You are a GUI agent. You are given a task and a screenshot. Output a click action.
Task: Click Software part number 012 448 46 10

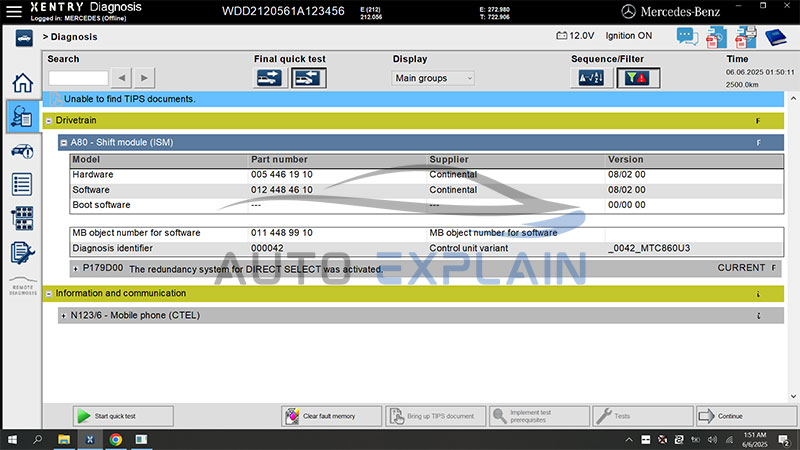(282, 190)
